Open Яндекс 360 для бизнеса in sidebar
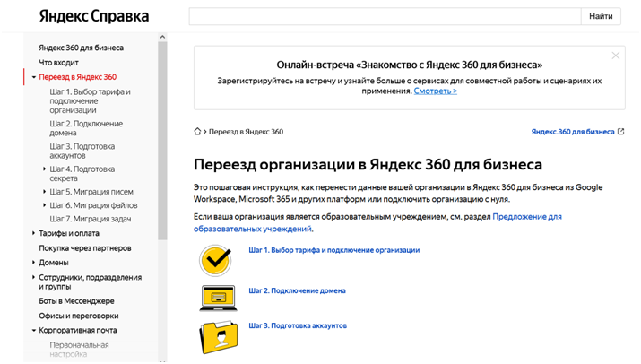641x364 pixels. tap(81, 48)
